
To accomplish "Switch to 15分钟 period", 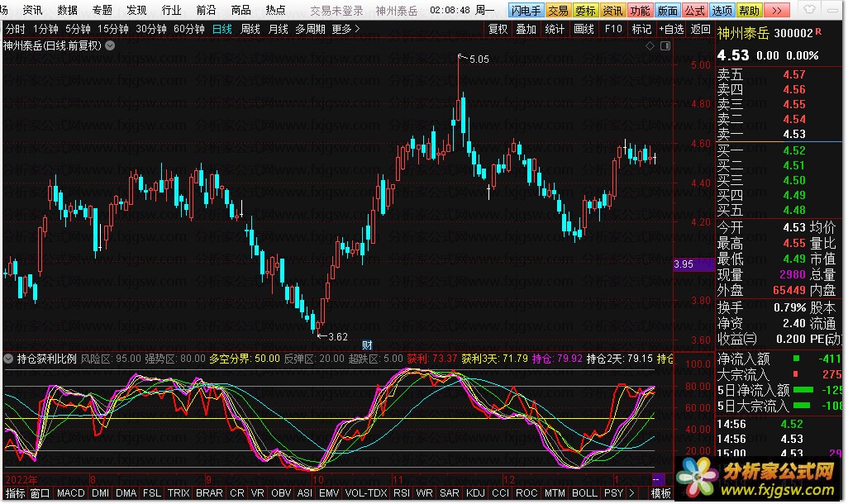I will click(x=113, y=29).
